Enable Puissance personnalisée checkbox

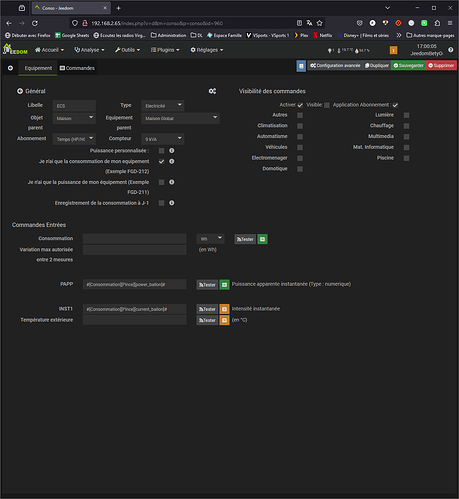click(x=162, y=151)
